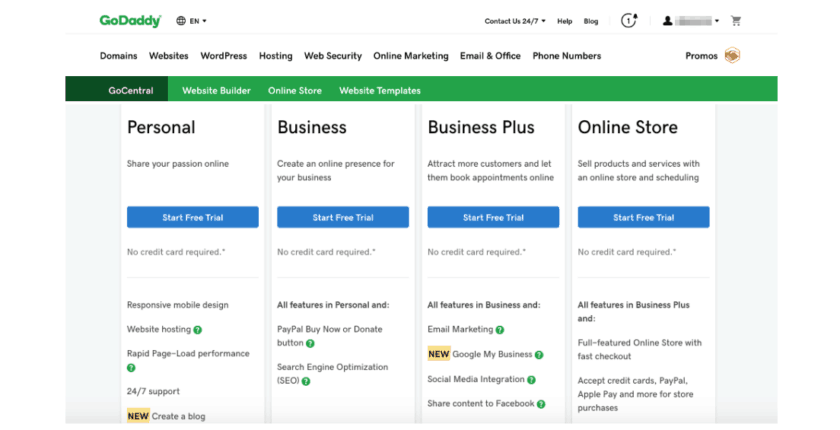This screenshot has height=430, width=840.
Task: Open the notifications bell icon
Action: click(629, 21)
